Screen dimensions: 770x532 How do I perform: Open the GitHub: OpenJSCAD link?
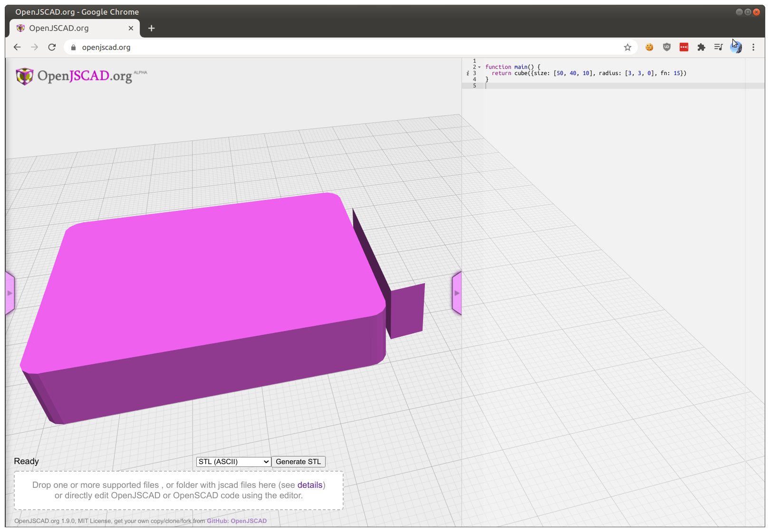237,521
